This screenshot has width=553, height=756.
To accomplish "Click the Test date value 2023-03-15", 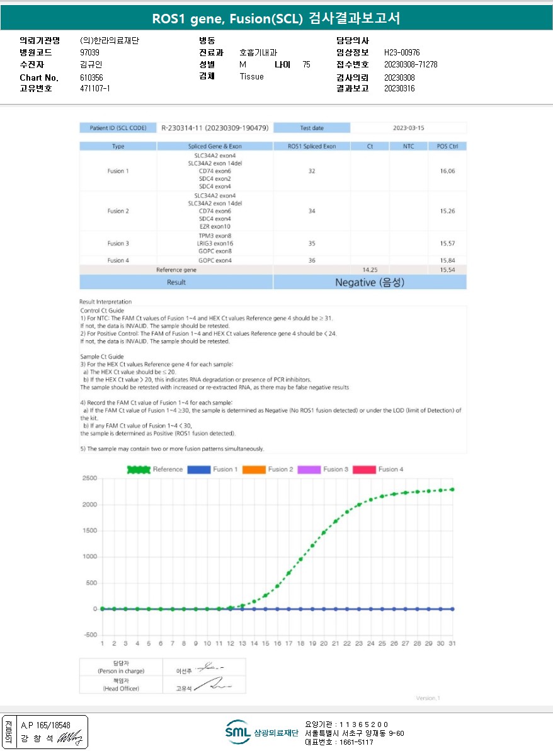I will (408, 128).
